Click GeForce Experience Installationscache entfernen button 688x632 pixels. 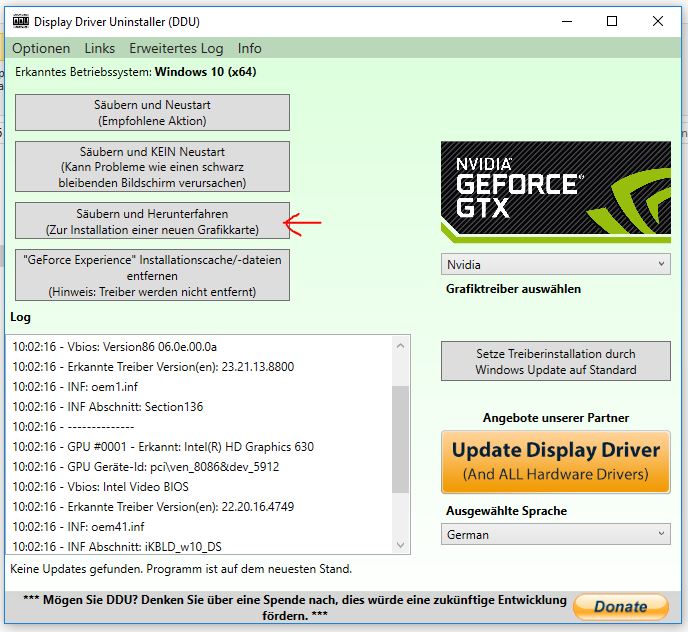(152, 275)
